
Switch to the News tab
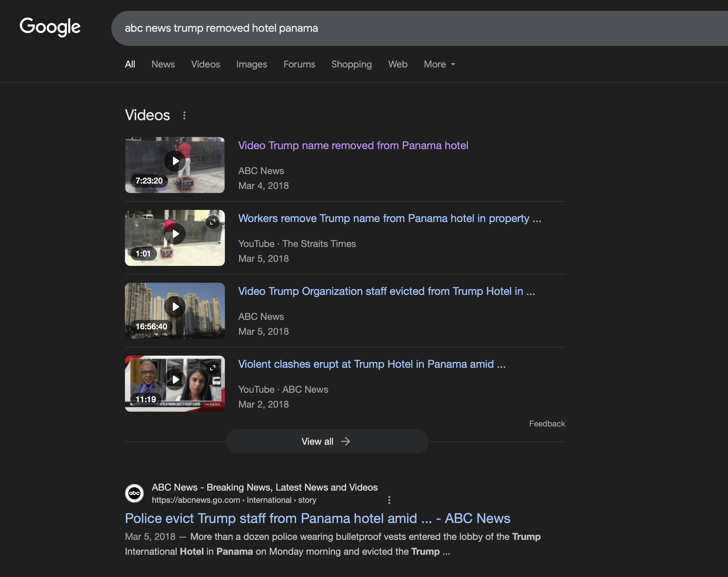pos(163,64)
